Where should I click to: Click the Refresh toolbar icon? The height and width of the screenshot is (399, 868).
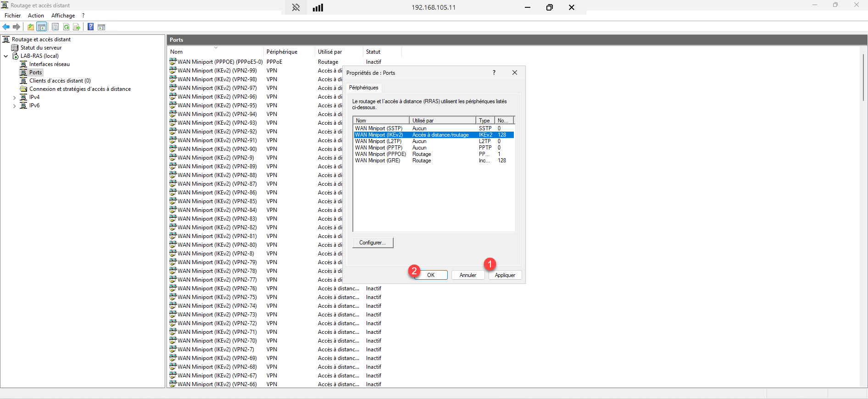tap(66, 27)
